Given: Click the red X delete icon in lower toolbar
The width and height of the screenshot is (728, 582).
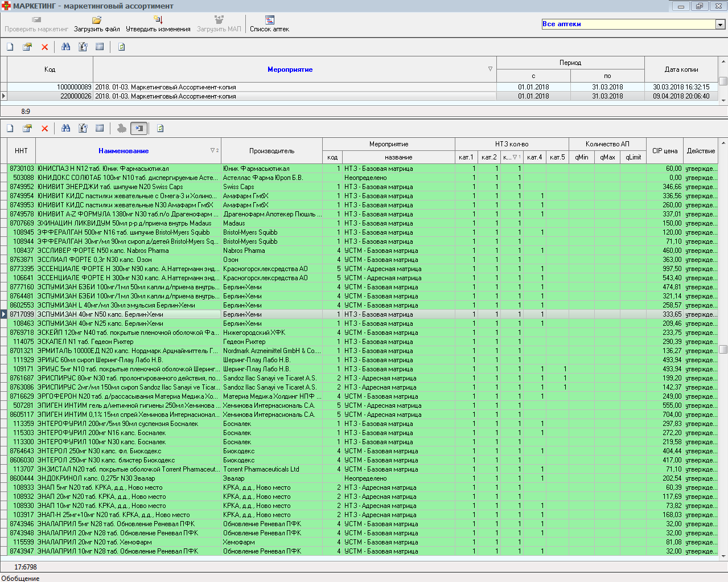Looking at the screenshot, I should pos(44,129).
